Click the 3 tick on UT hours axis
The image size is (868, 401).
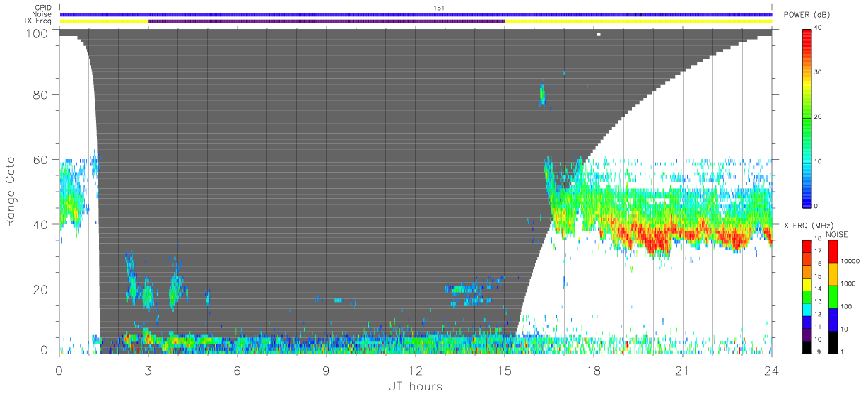click(x=148, y=371)
